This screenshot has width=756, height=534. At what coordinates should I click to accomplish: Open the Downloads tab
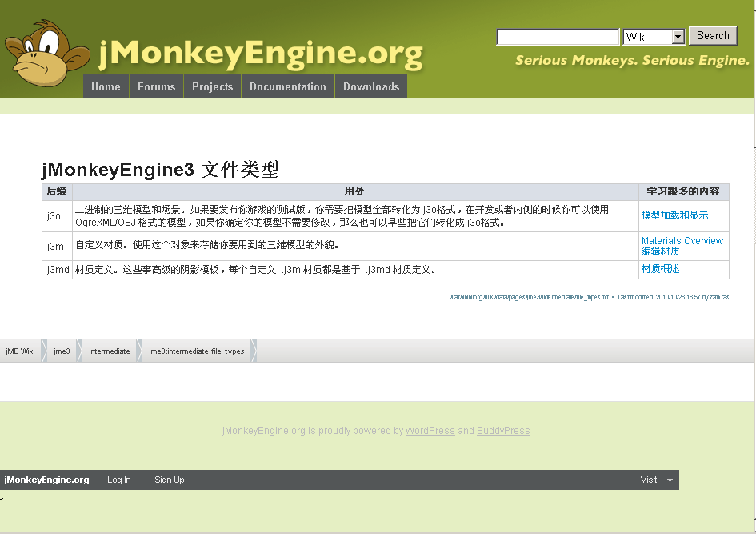[x=371, y=86]
